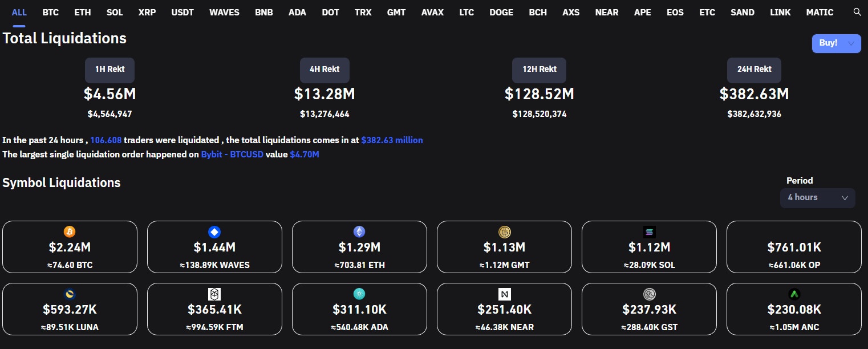Click the $382.63 million highlighted value
The image size is (868, 349).
pos(392,140)
